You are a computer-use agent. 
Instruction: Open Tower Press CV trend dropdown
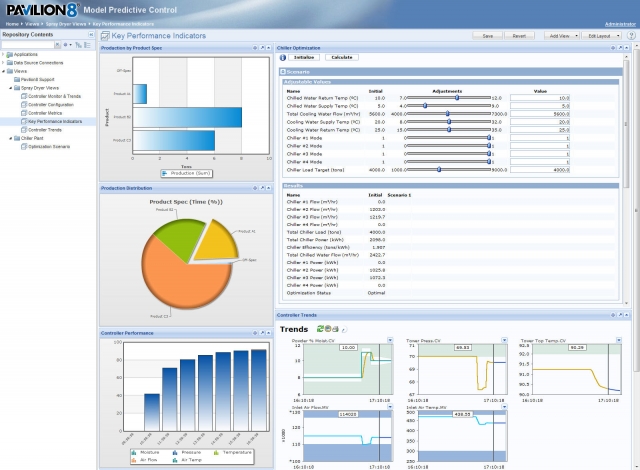tap(504, 340)
